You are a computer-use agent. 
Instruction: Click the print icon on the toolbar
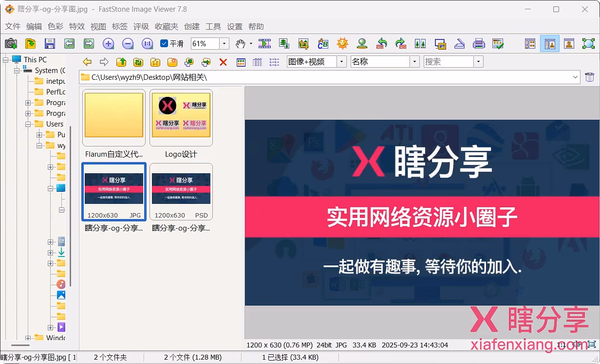[x=479, y=43]
